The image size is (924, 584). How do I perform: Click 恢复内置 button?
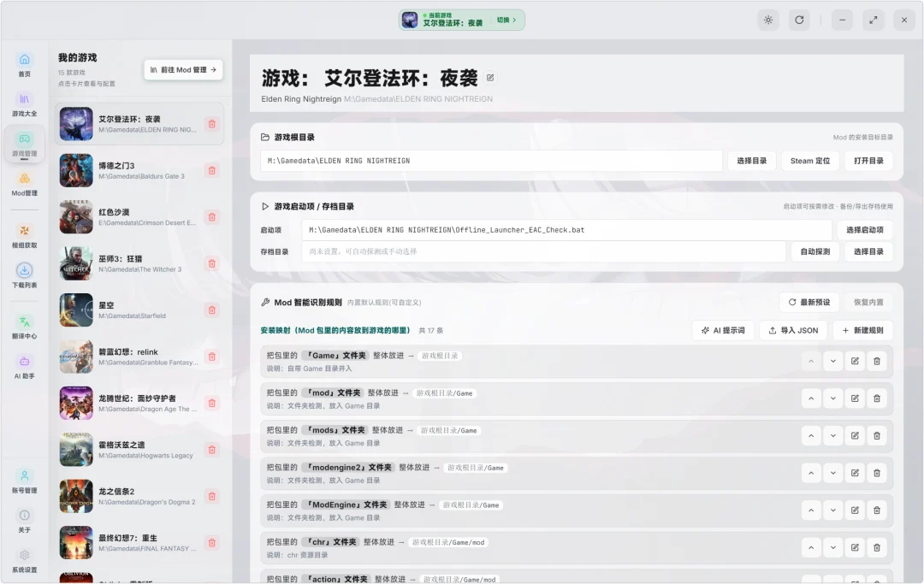point(868,302)
